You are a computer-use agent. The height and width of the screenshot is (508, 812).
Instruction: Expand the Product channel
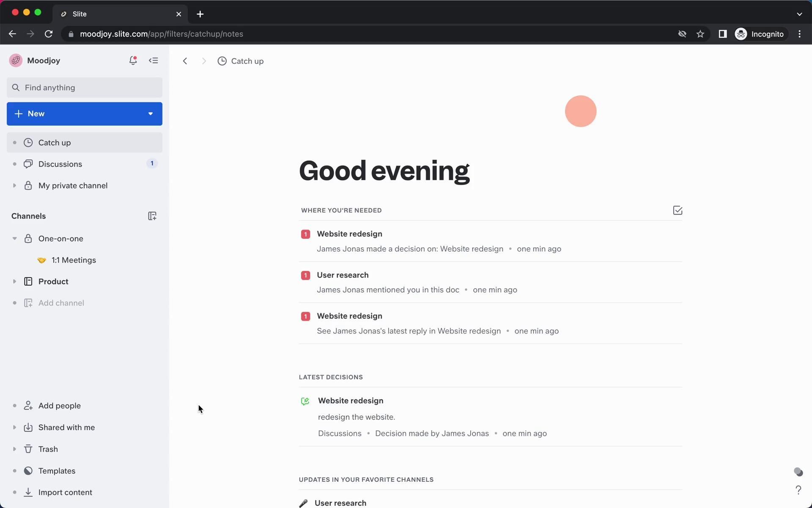(14, 282)
